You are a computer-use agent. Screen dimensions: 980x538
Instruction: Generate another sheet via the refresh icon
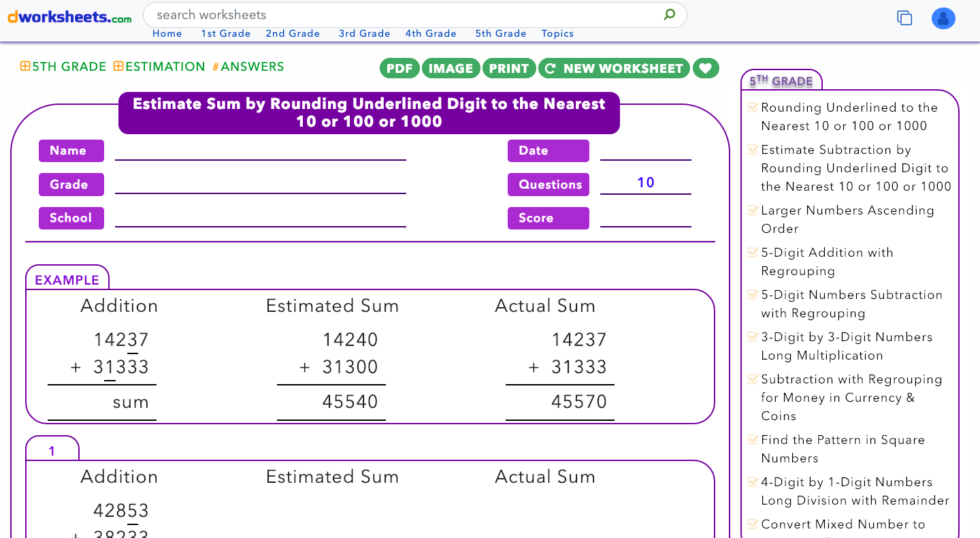click(x=550, y=68)
